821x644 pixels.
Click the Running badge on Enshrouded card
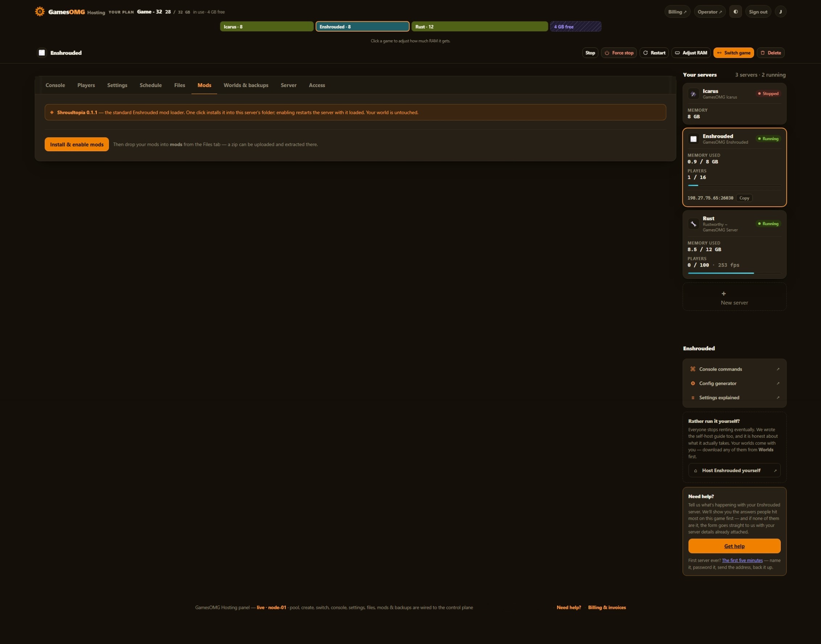768,139
